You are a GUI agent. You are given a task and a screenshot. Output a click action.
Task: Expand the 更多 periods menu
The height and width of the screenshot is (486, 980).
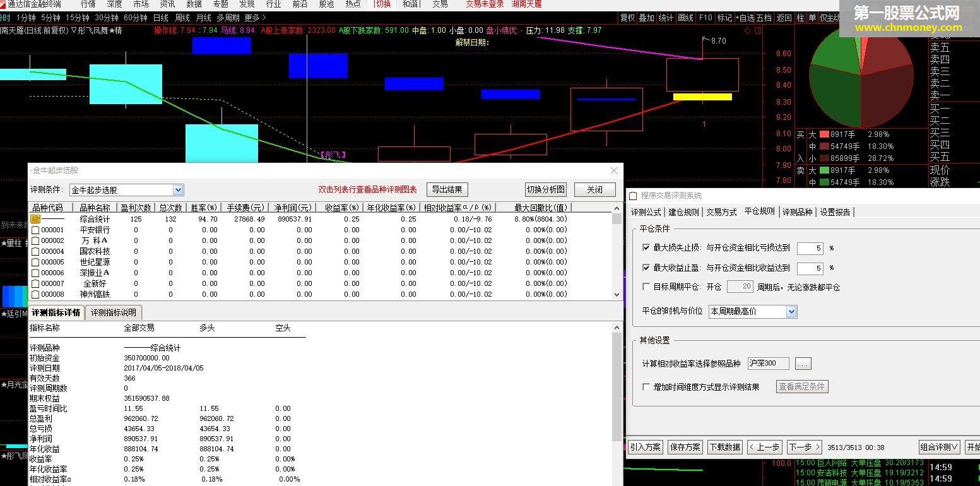255,18
